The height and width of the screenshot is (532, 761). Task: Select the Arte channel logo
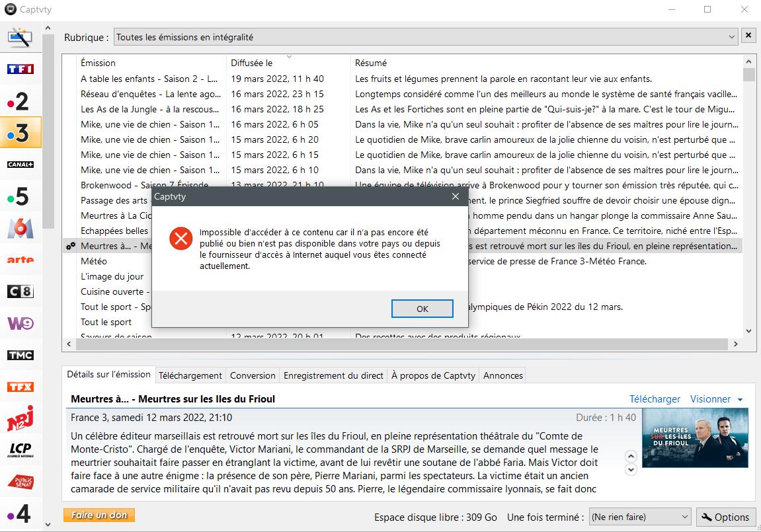point(20,260)
